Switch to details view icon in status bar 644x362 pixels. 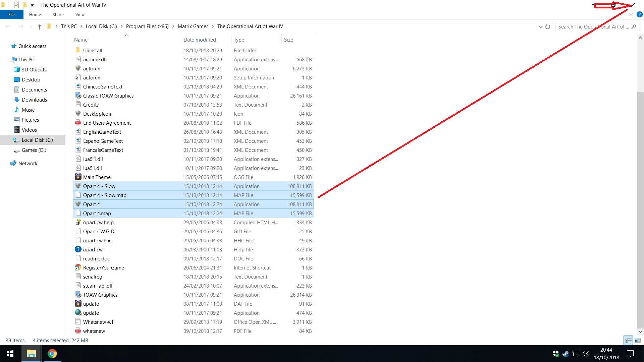(628, 340)
